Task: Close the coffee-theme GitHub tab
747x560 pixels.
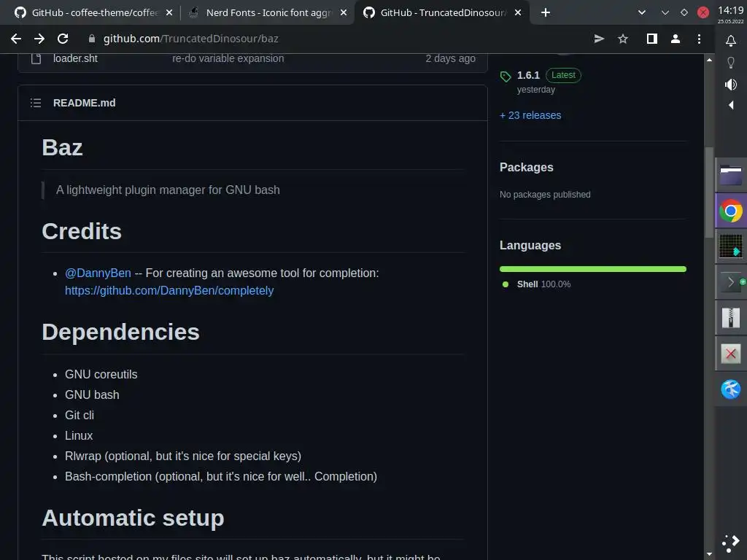Action: [x=169, y=13]
